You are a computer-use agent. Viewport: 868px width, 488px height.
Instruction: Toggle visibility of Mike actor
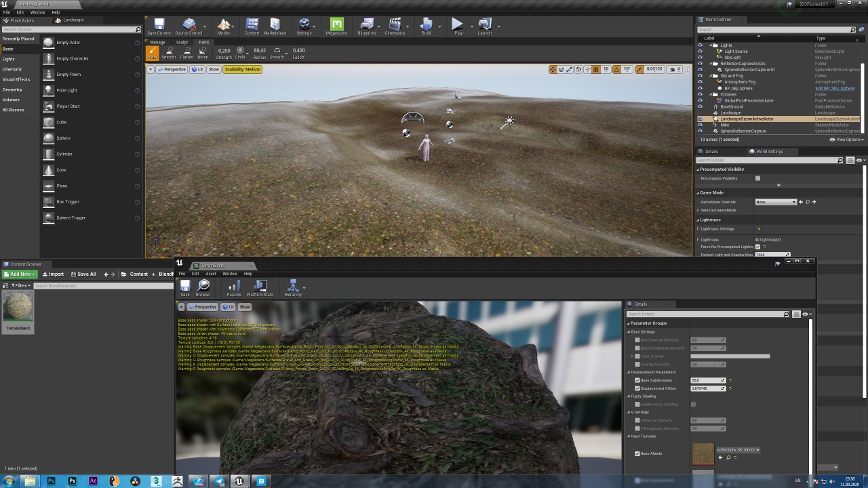tap(700, 125)
